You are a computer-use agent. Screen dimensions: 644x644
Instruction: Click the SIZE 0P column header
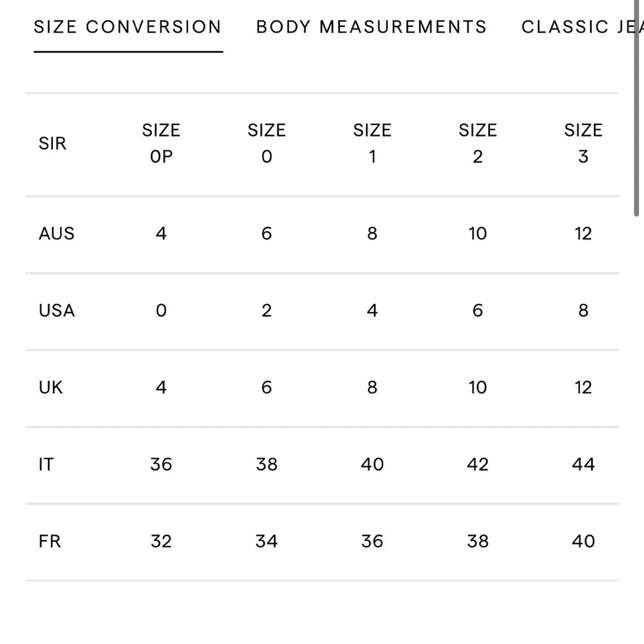(161, 144)
